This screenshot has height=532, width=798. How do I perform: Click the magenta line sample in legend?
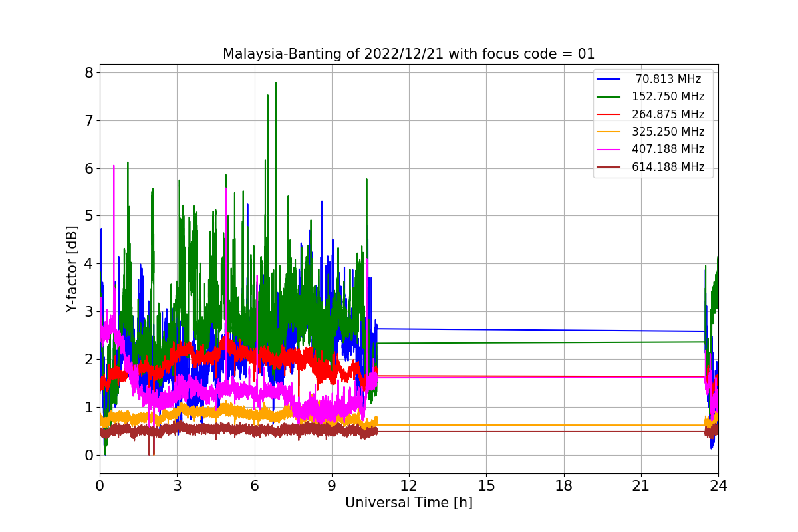608,150
